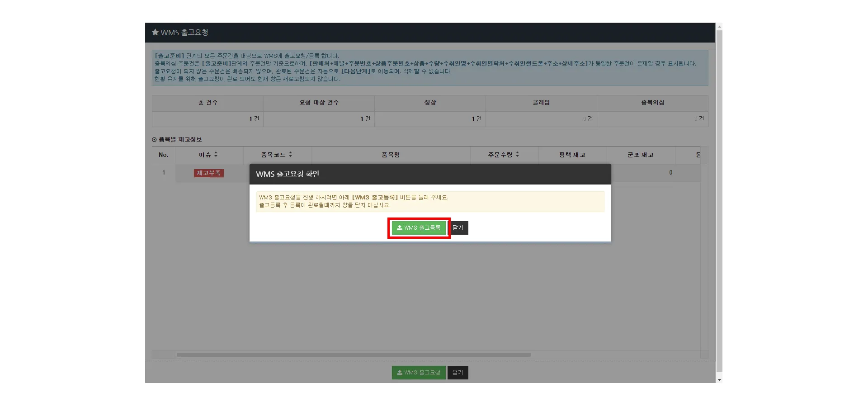Click the 1 건 value under 정상
The image size is (868, 407).
476,119
